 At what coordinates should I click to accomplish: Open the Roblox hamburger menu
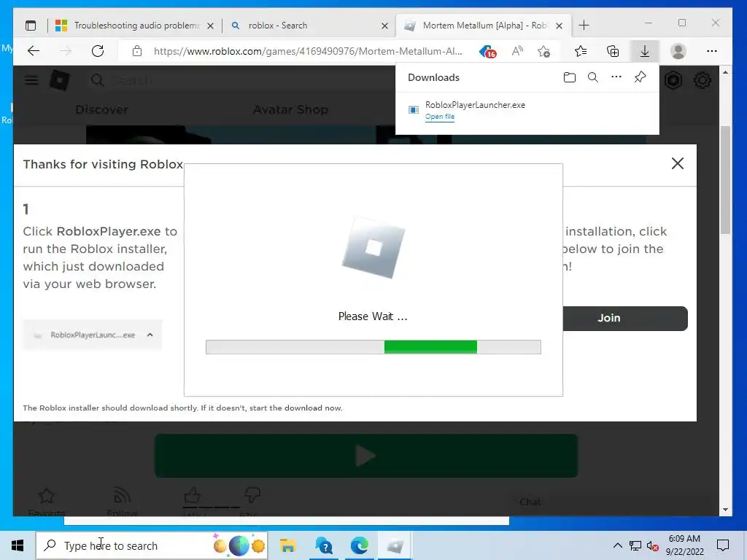point(31,80)
